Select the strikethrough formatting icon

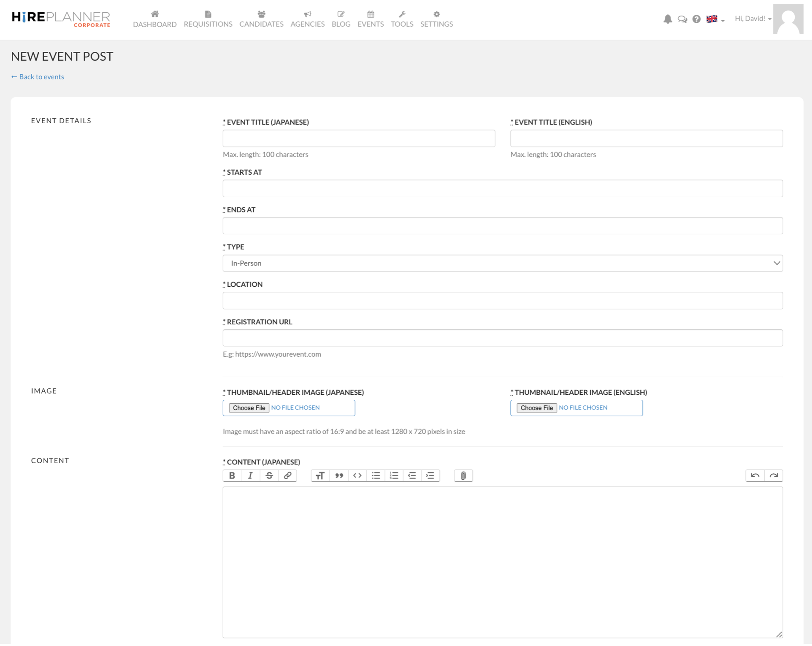point(269,475)
